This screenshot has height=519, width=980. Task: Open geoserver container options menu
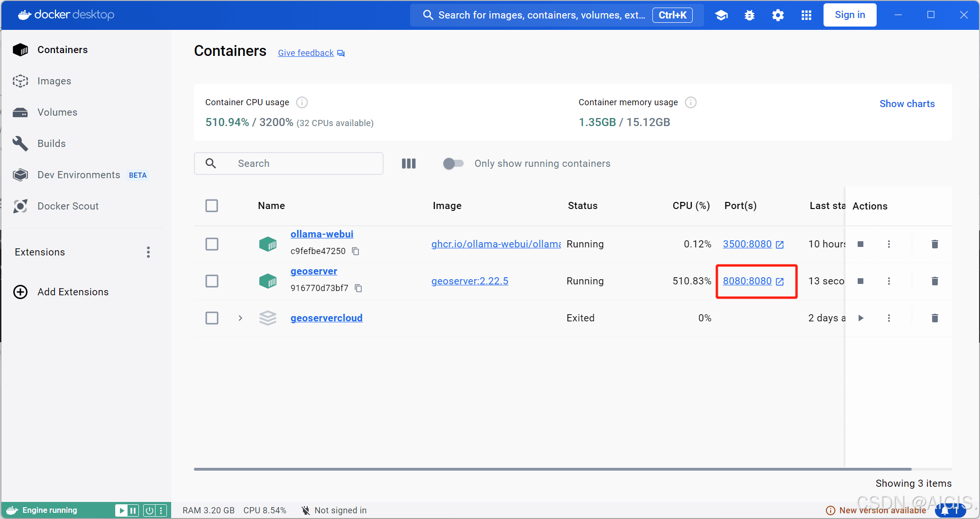[x=888, y=281]
